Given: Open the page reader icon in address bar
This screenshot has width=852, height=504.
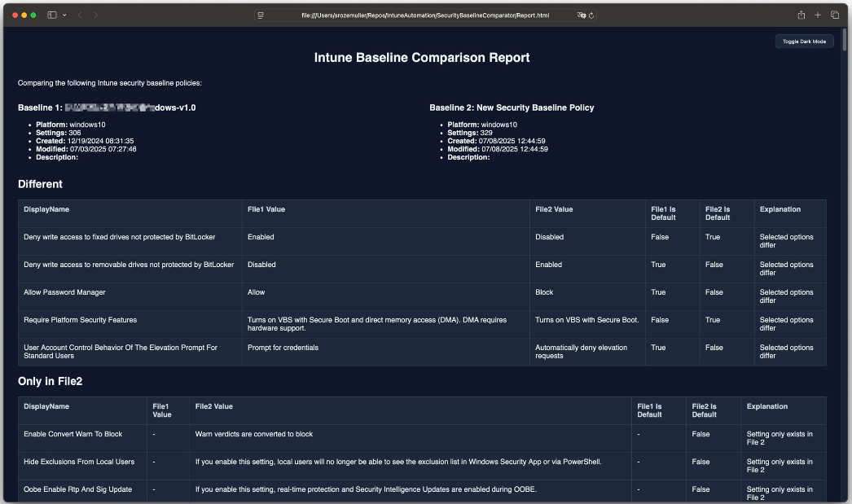Looking at the screenshot, I should tap(261, 15).
